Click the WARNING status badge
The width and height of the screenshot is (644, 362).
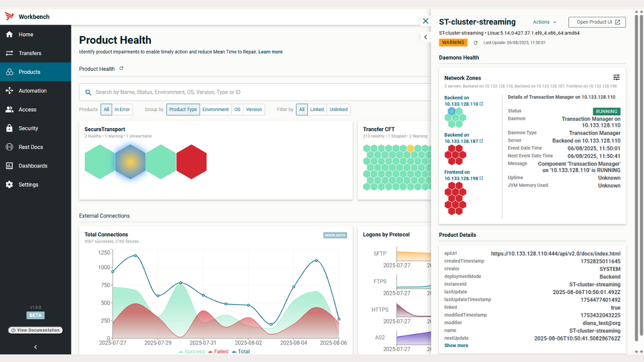(x=453, y=43)
